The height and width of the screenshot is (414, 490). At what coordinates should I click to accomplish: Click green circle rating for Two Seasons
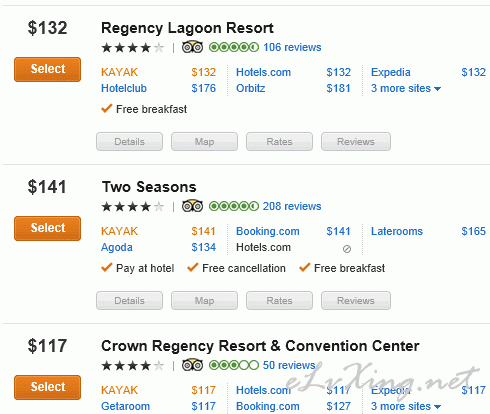point(234,206)
